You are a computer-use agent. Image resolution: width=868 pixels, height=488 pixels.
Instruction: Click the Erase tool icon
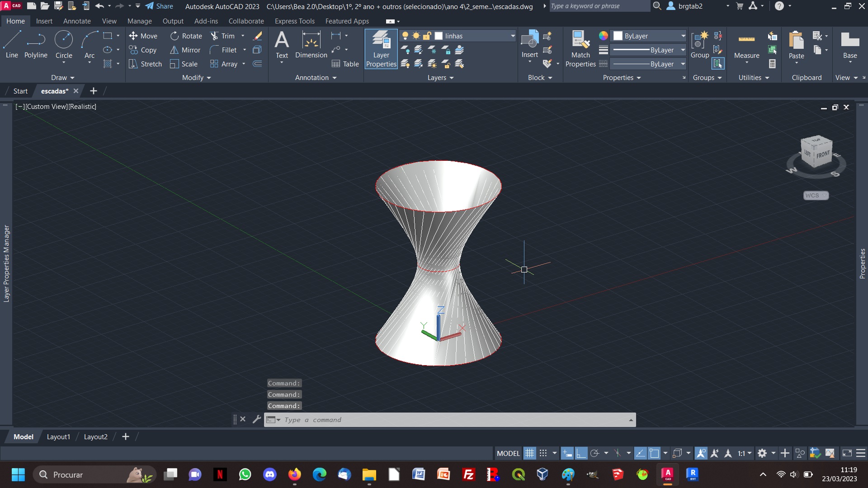258,36
